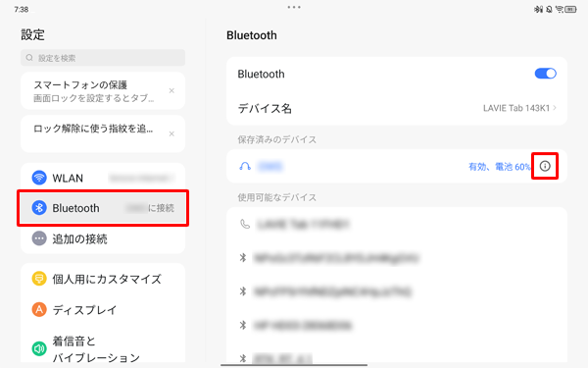
Task: Select Bluetooth in the settings sidebar
Action: (x=103, y=208)
